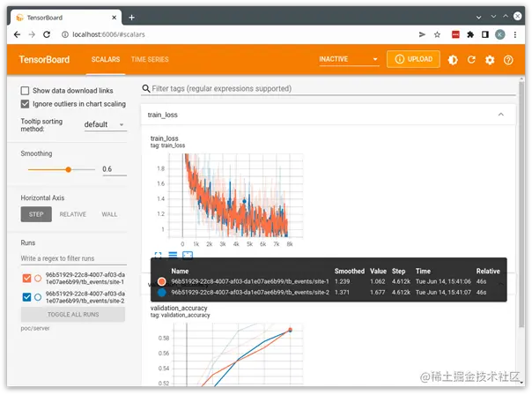This screenshot has height=395, width=532.
Task: Click the train_loss chart plot area
Action: coord(235,196)
